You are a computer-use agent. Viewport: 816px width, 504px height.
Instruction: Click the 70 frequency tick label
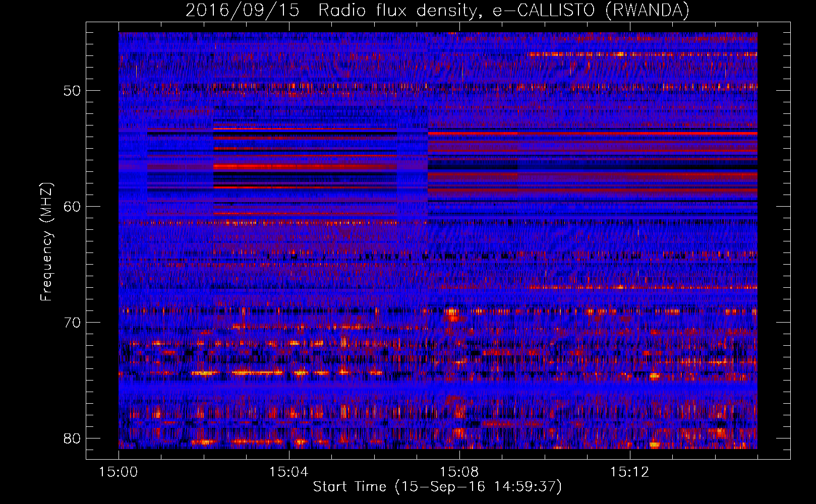pyautogui.click(x=72, y=323)
